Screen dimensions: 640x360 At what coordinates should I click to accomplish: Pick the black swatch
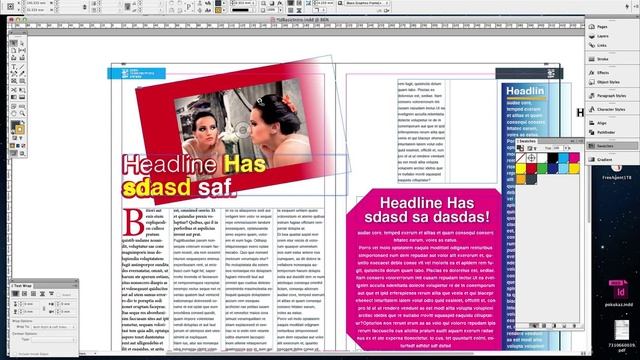[553, 158]
